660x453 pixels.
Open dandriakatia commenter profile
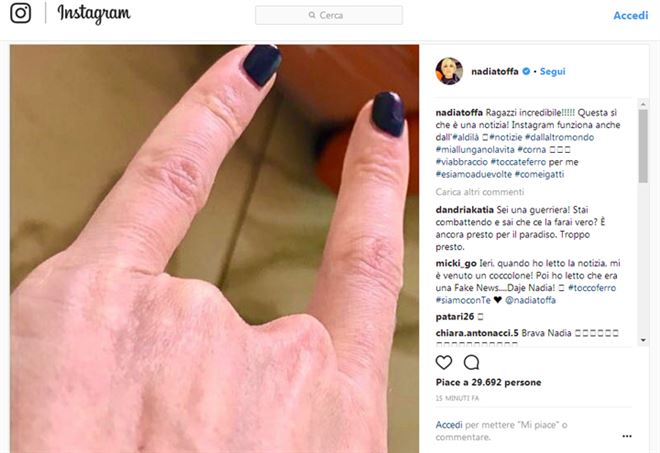(x=465, y=210)
